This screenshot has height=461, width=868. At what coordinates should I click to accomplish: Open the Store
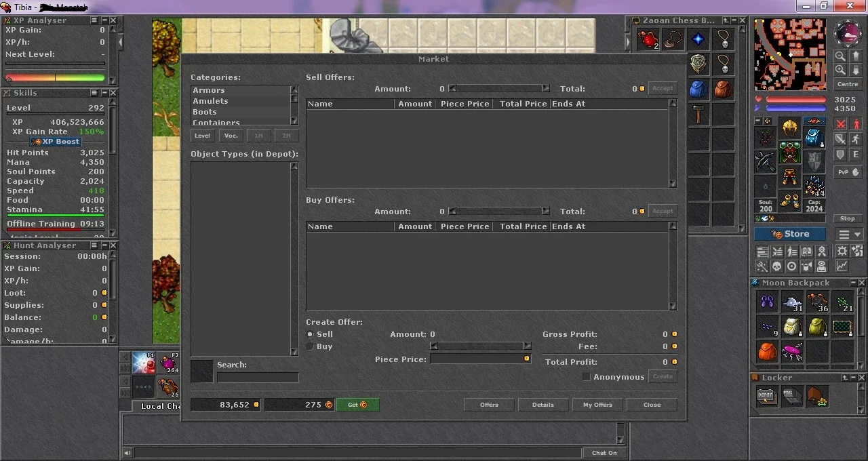click(x=790, y=234)
